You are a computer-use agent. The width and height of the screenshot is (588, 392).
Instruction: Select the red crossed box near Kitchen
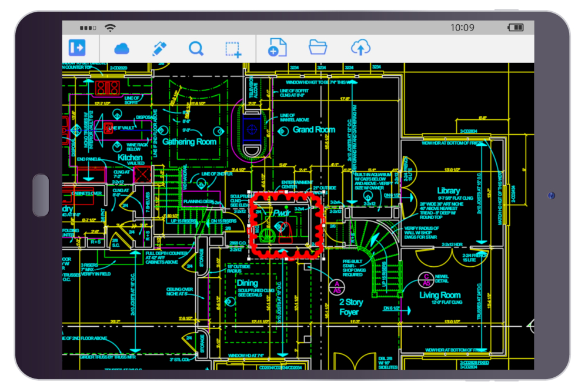142,175
